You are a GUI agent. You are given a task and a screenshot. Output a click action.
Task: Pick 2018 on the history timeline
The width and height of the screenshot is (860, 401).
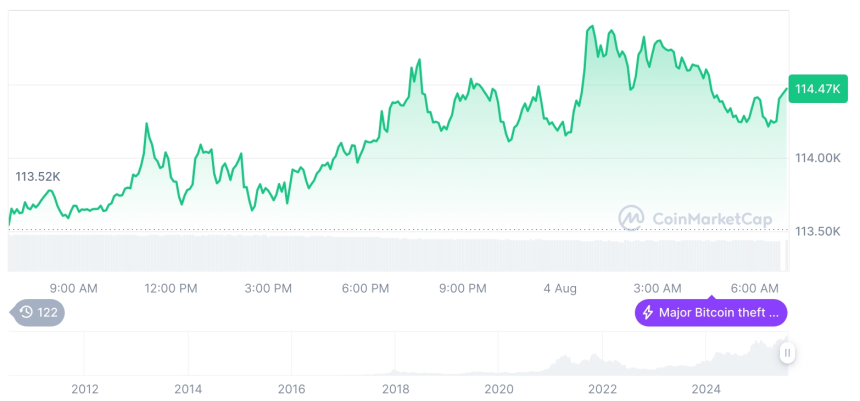395,388
